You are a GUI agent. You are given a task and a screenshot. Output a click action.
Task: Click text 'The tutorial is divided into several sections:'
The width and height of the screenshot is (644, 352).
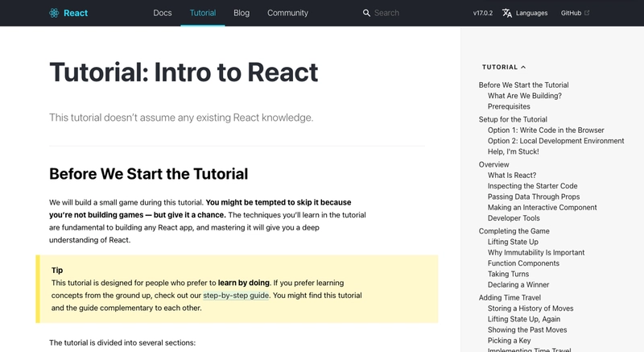(122, 342)
